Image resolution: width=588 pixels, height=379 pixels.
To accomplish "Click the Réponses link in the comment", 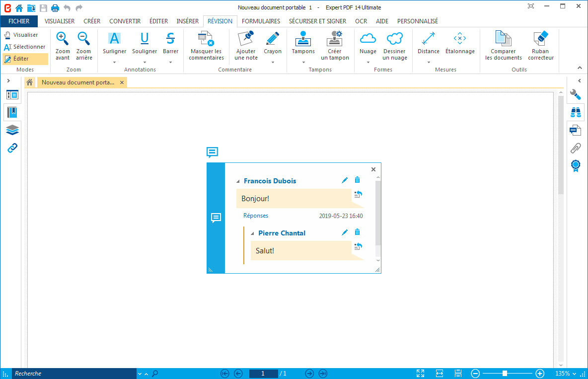I will point(256,216).
